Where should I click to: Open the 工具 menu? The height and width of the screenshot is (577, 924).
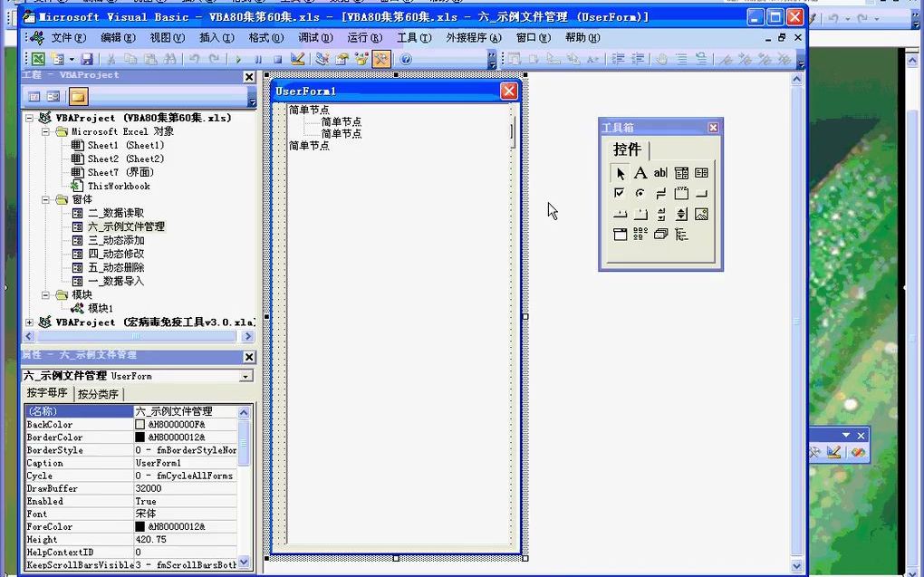click(416, 37)
